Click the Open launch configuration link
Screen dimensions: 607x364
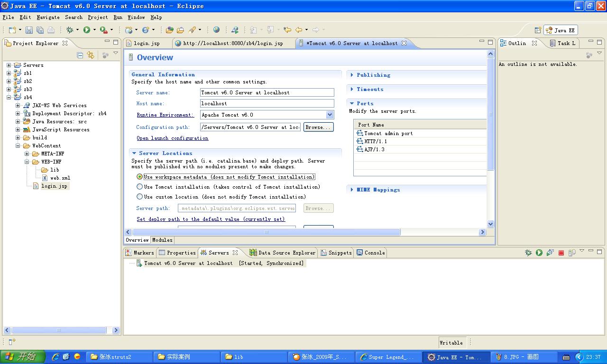click(172, 138)
